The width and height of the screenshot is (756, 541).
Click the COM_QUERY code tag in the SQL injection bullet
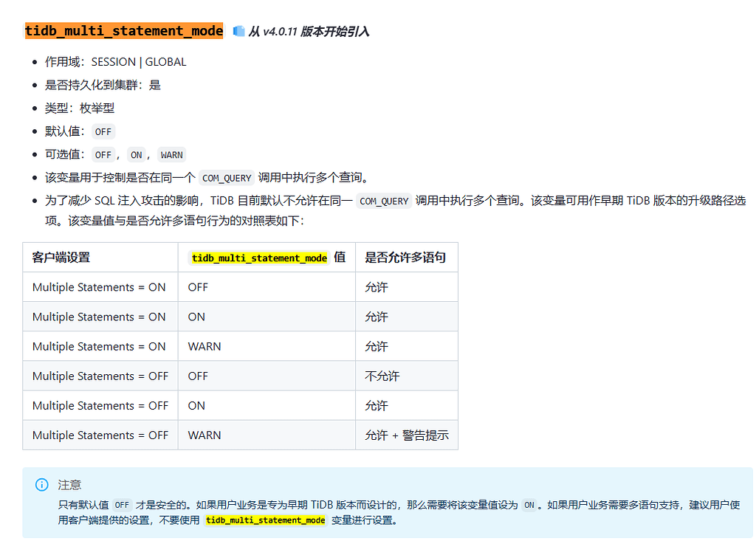pos(384,200)
